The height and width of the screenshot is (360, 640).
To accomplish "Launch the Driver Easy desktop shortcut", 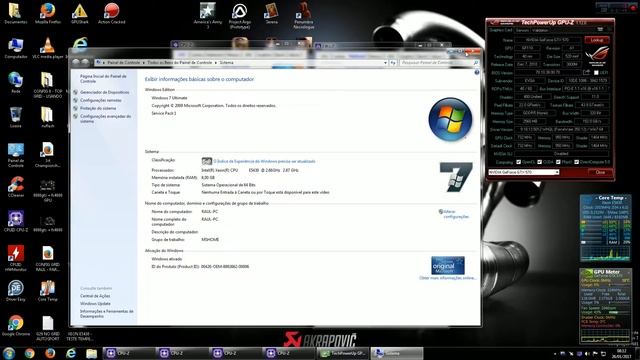I will (16, 291).
